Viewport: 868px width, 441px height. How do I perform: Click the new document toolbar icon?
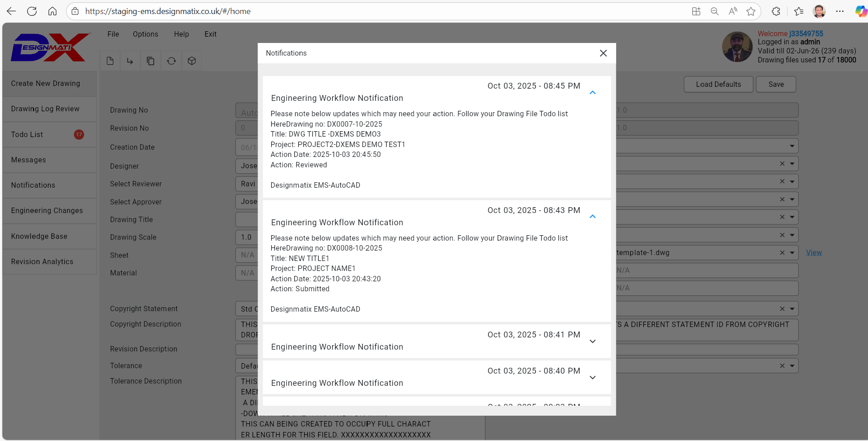(x=110, y=61)
